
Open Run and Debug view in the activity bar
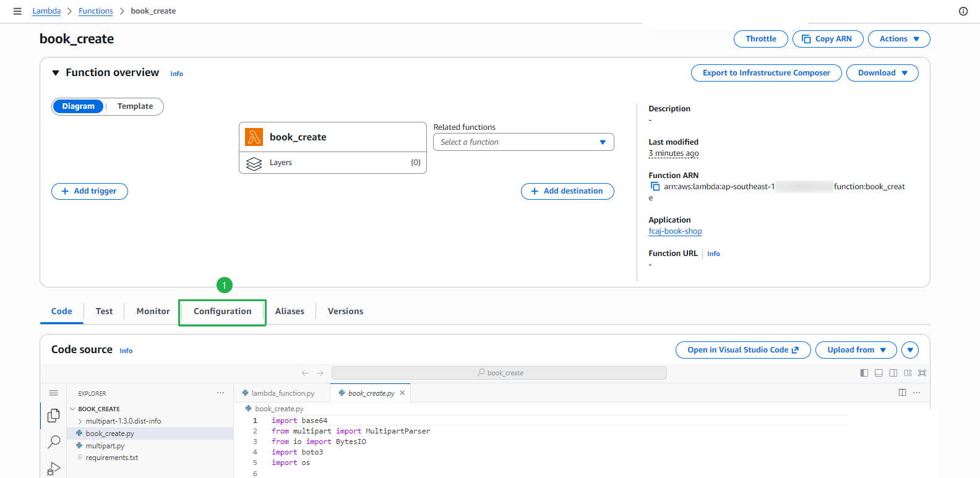coord(54,469)
